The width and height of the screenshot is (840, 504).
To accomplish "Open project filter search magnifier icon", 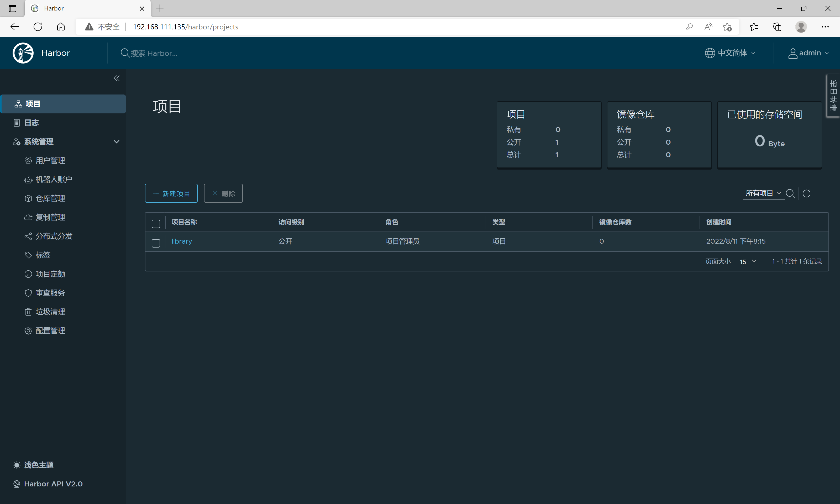I will 790,193.
